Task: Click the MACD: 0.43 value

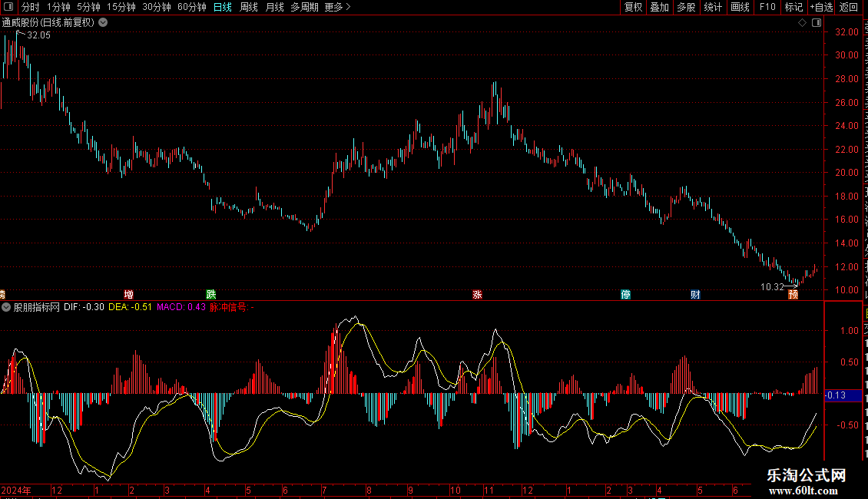Action: click(181, 307)
